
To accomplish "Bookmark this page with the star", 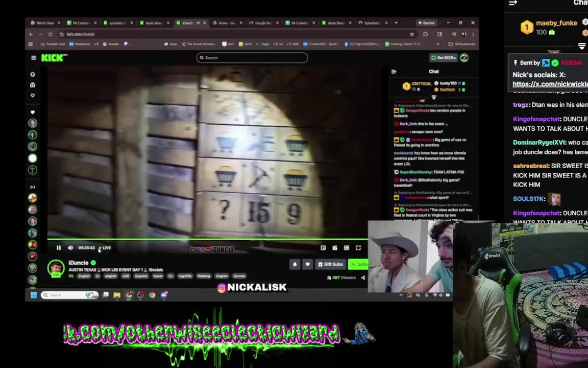I will [412, 34].
